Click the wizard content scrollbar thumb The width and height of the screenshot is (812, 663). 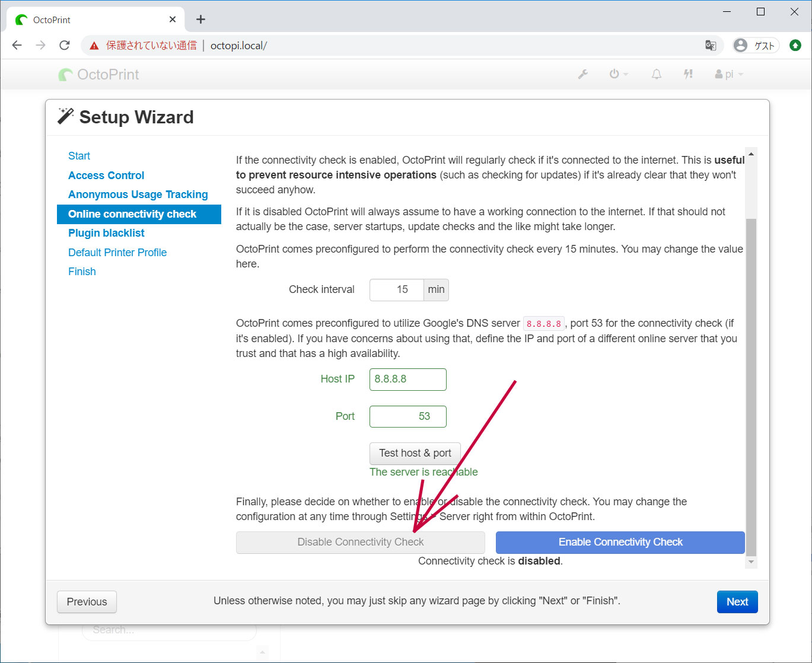[752, 387]
